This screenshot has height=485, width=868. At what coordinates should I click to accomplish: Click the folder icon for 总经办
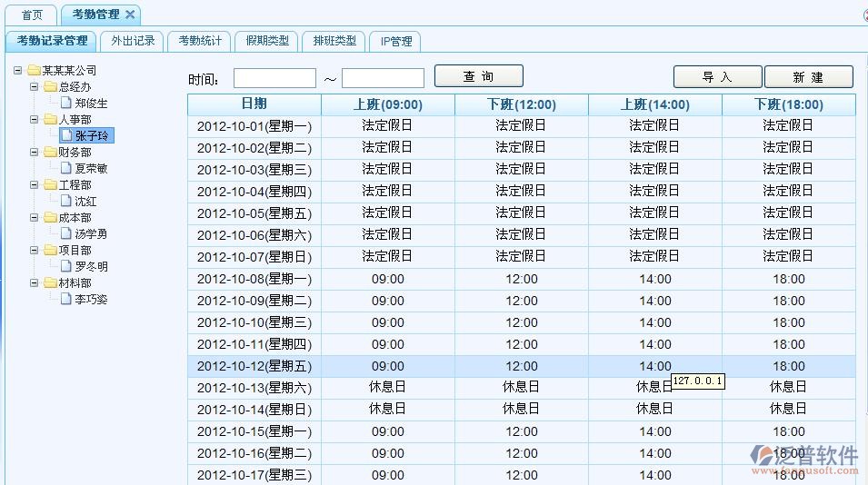coord(50,87)
